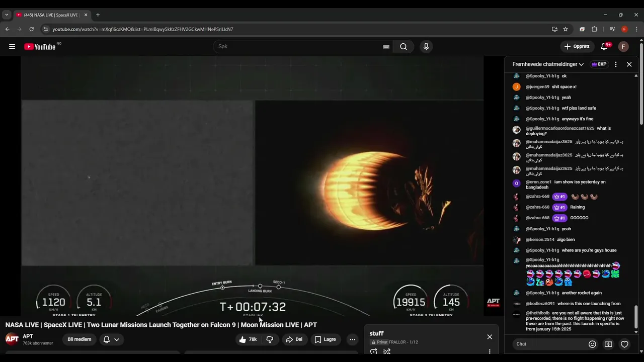This screenshot has height=362, width=644.
Task: Open the on-screen keyboard in the search box
Action: click(386, 47)
